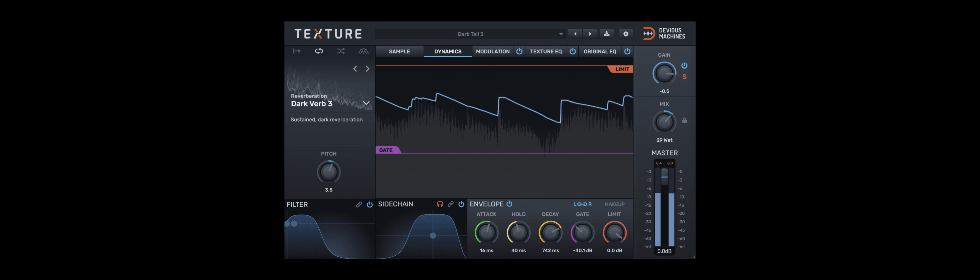
Task: Select the shuffle random playback icon
Action: click(x=341, y=51)
